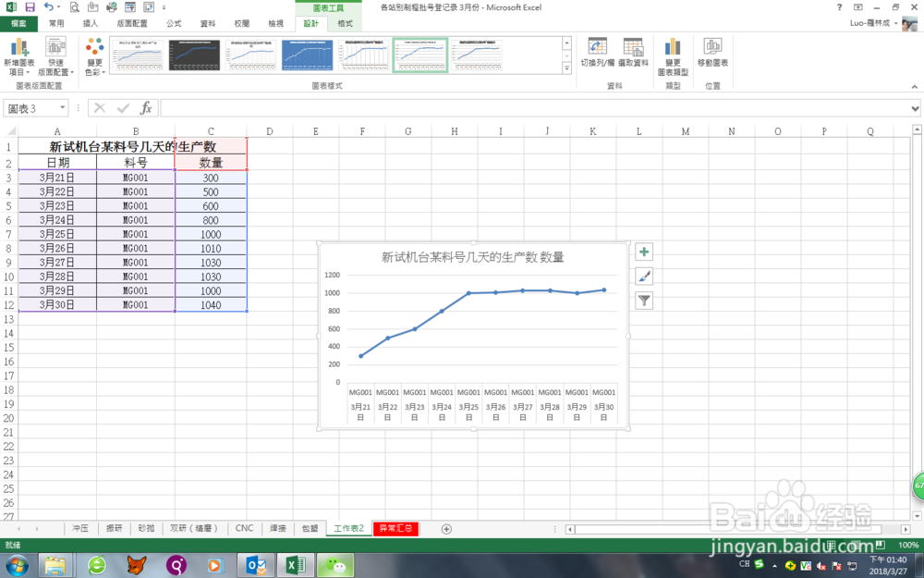Click the Move Chart icon
The height and width of the screenshot is (578, 924).
pyautogui.click(x=713, y=53)
